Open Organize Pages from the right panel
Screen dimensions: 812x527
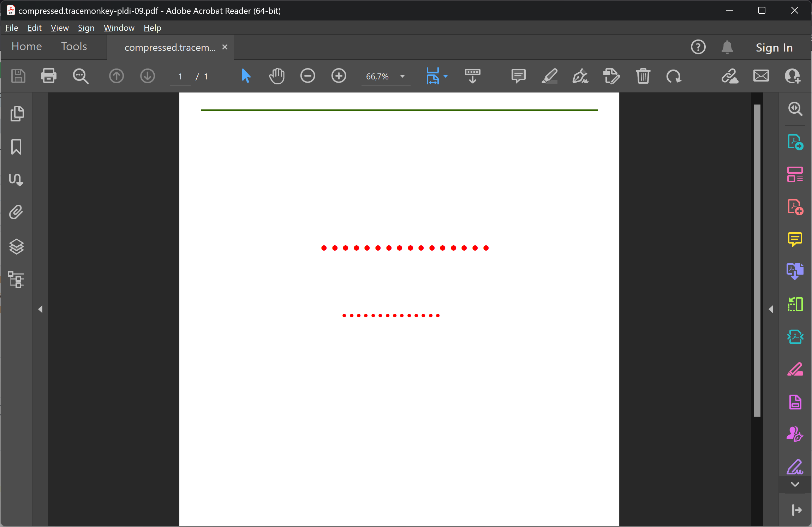(795, 174)
